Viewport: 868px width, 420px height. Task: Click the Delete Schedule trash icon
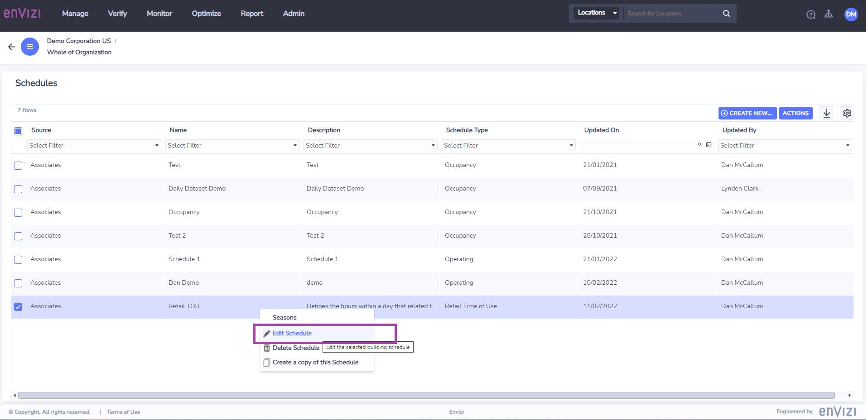point(267,348)
